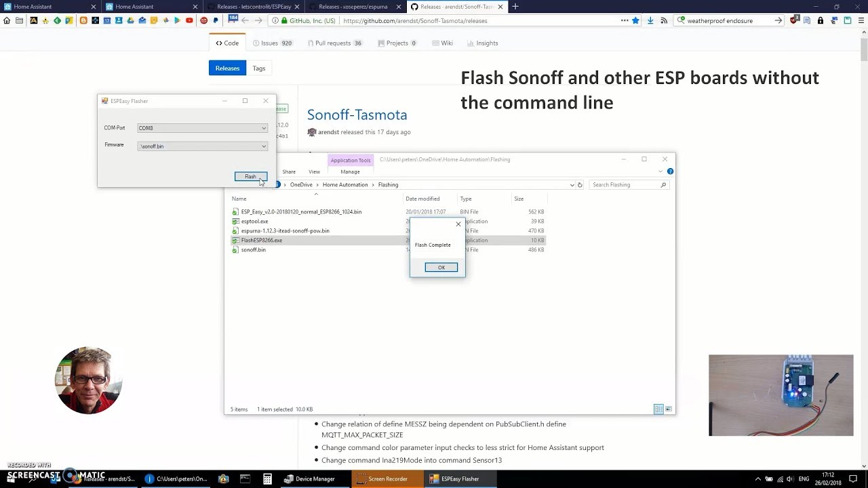Select the FlashESP8266.exe file
This screenshot has height=488, width=868.
point(261,240)
